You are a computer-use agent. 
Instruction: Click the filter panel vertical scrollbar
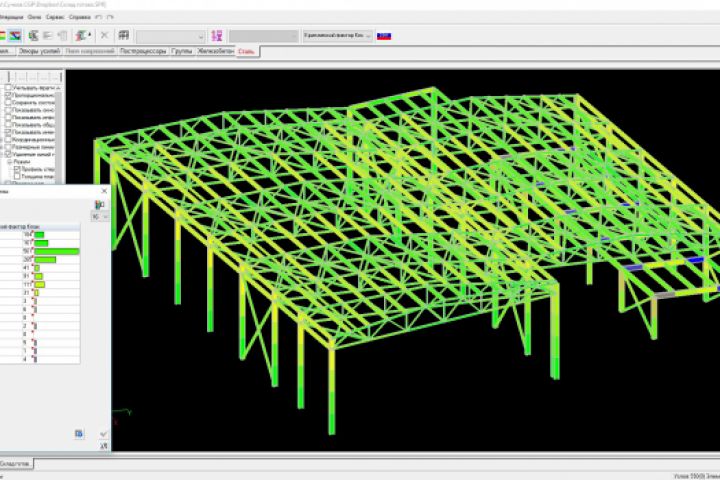[58, 133]
